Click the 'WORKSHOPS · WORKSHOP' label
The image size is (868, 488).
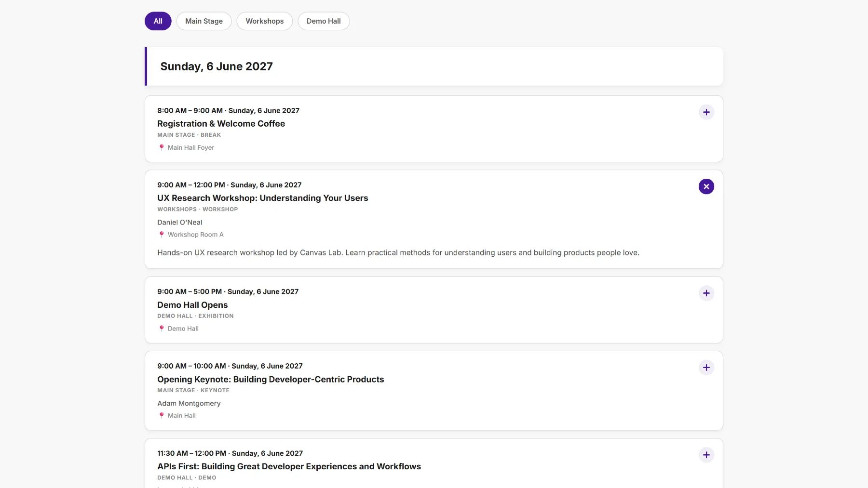point(198,209)
